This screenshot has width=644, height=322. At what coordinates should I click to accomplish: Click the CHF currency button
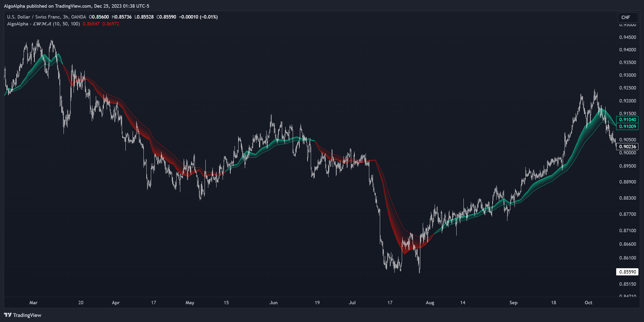pyautogui.click(x=627, y=17)
